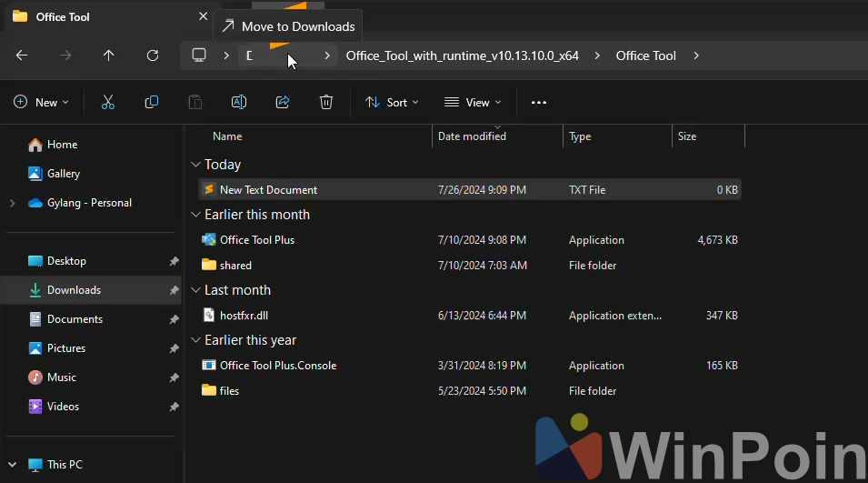Open the View dropdown
The height and width of the screenshot is (483, 868).
(x=473, y=103)
